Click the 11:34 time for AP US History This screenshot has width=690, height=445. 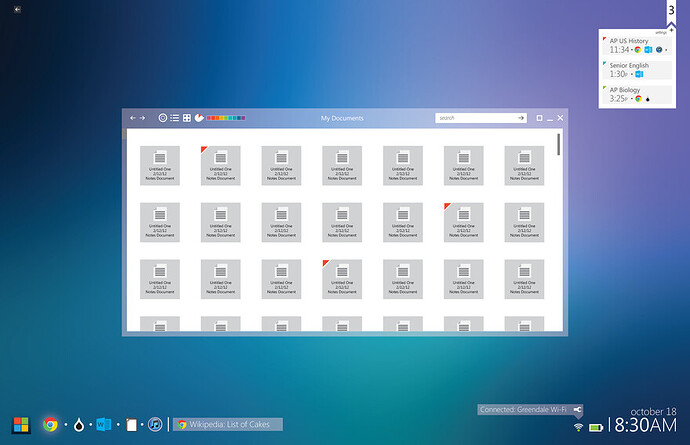[619, 50]
